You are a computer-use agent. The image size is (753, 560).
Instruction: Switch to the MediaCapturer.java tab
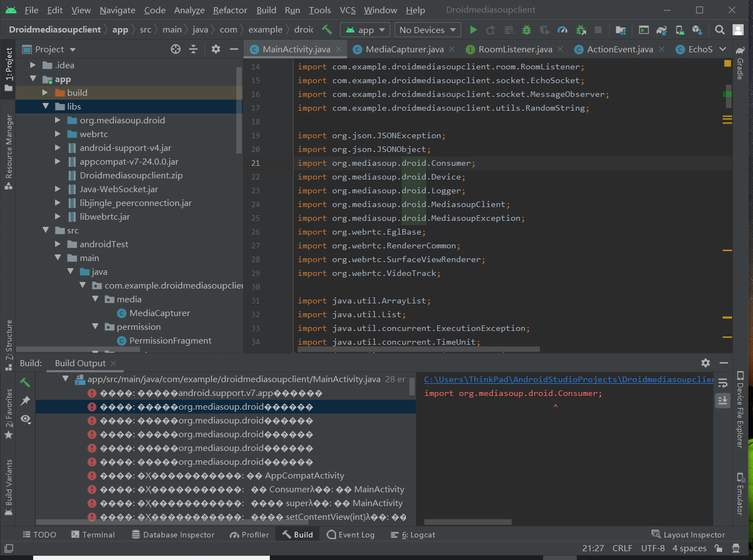[x=404, y=49]
